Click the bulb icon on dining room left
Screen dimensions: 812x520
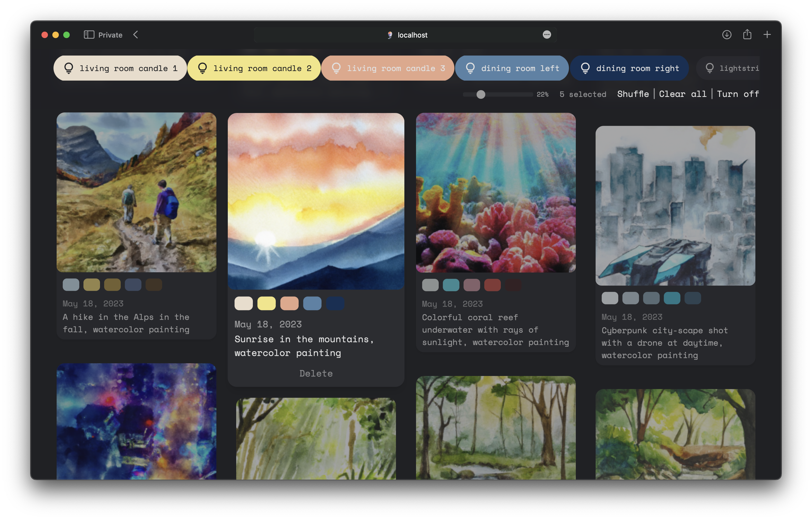pos(470,68)
